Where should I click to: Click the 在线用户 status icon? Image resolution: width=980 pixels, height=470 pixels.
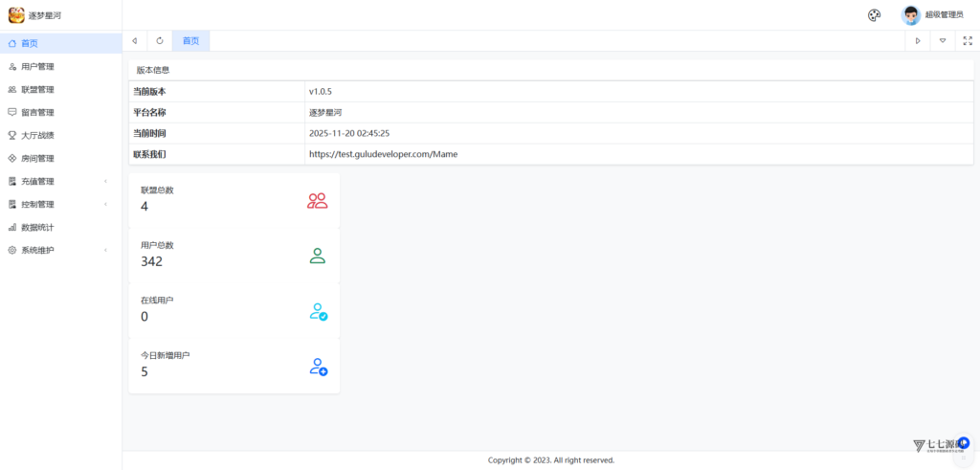click(x=318, y=312)
